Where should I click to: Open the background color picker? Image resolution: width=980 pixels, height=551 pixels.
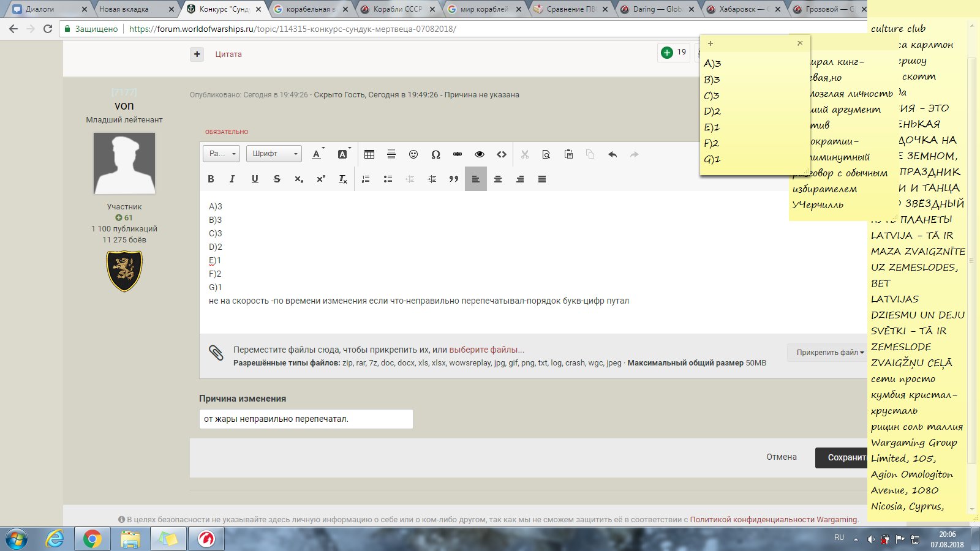click(x=344, y=154)
